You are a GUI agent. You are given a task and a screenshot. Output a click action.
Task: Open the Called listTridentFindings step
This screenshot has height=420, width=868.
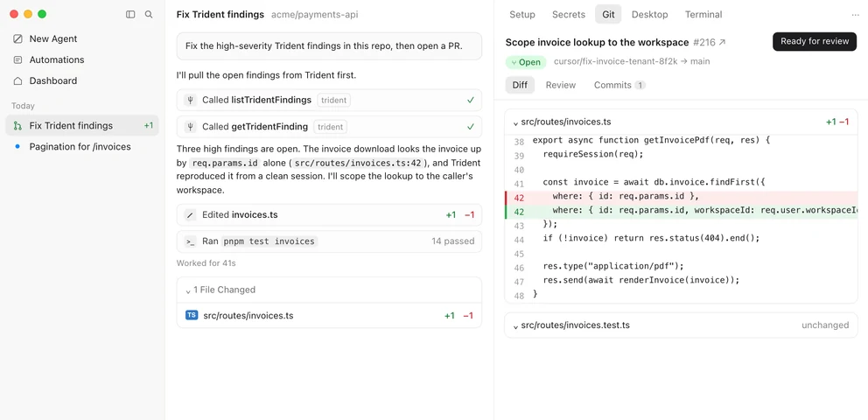point(329,100)
